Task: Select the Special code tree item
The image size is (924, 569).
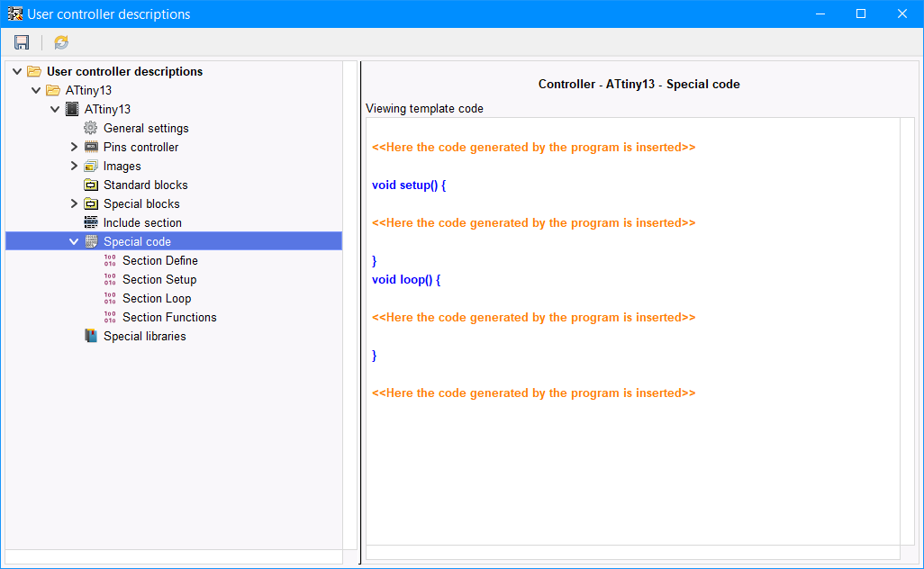Action: pyautogui.click(x=173, y=241)
